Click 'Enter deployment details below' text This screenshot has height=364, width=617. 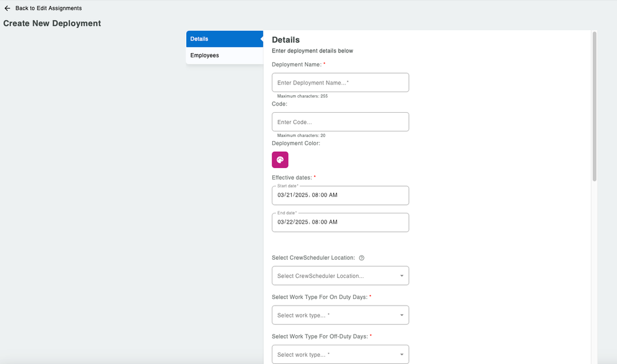tap(313, 51)
